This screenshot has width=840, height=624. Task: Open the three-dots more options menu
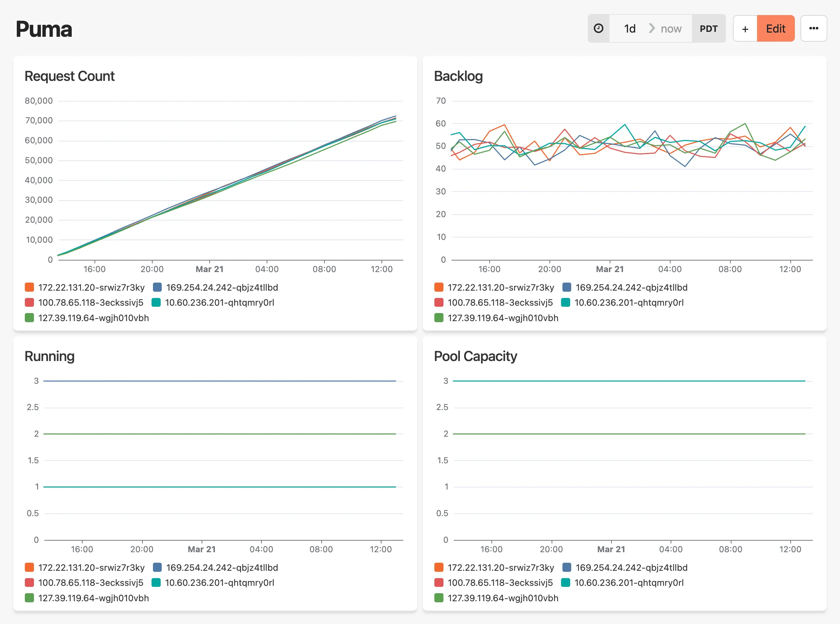(813, 29)
